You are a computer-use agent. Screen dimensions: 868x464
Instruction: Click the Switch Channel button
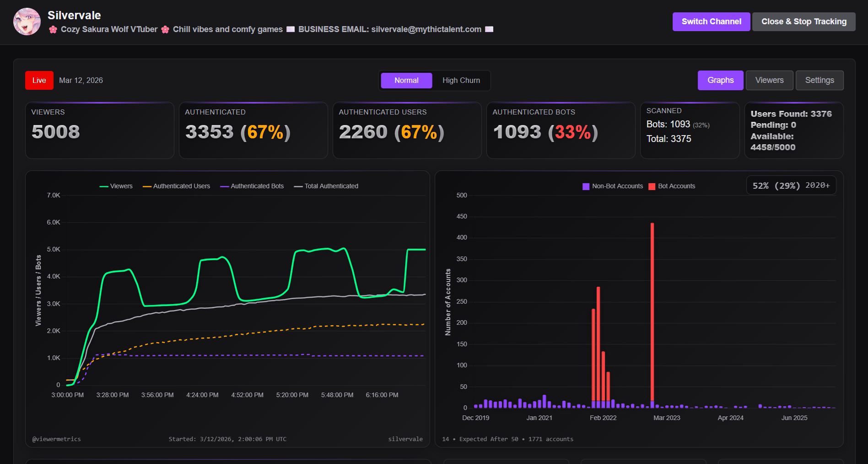[x=711, y=22]
